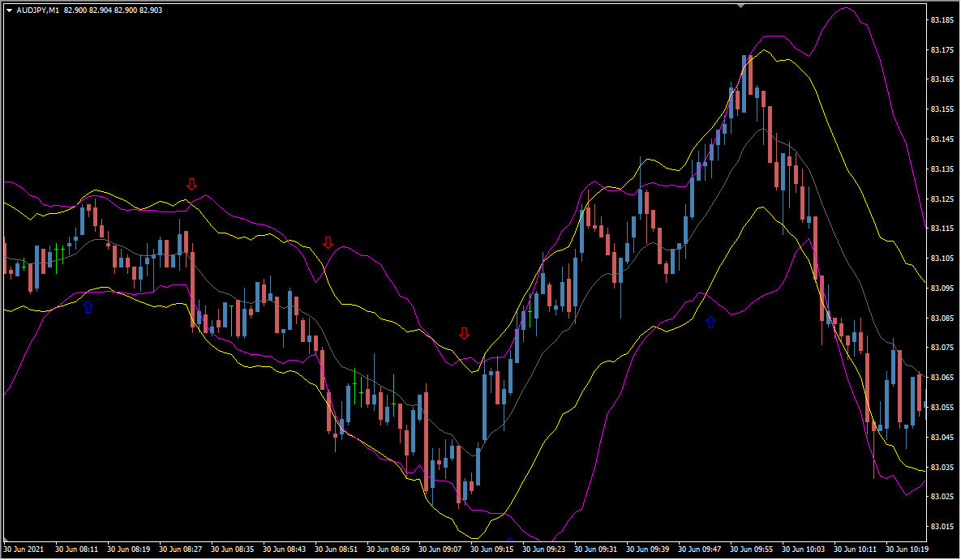Click the 30 Jun 10:03 time label

coord(804,549)
